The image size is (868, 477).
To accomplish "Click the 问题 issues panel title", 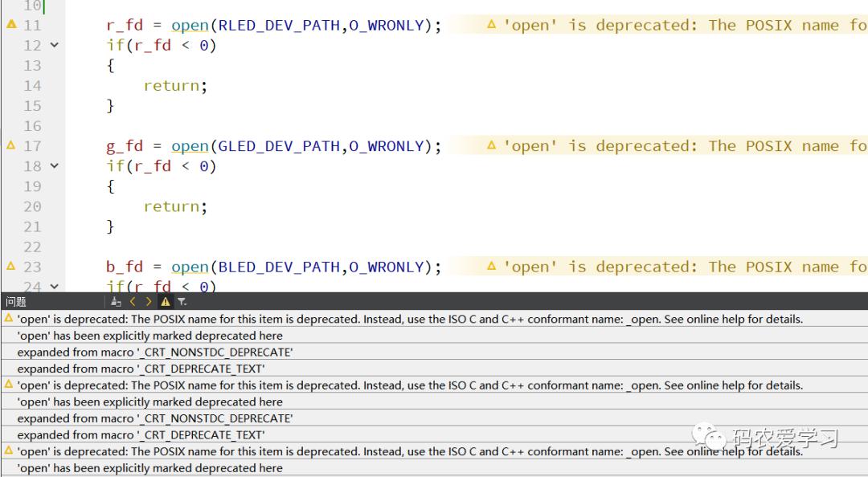I will [x=16, y=302].
